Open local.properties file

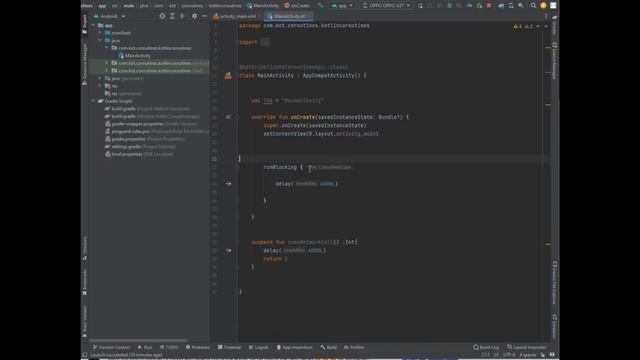[x=139, y=154]
